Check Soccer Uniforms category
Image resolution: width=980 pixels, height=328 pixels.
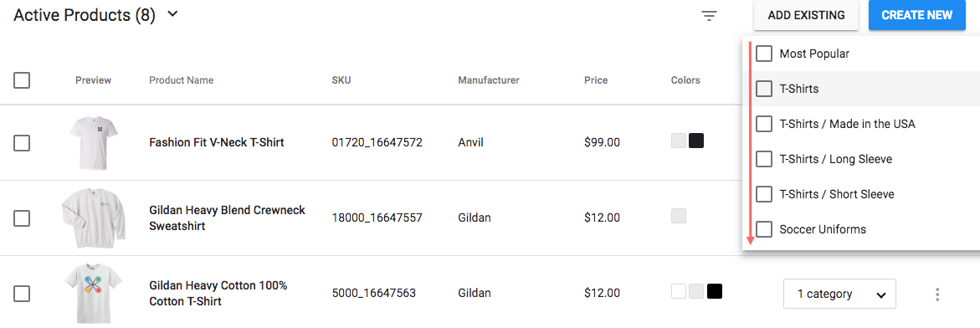point(764,228)
